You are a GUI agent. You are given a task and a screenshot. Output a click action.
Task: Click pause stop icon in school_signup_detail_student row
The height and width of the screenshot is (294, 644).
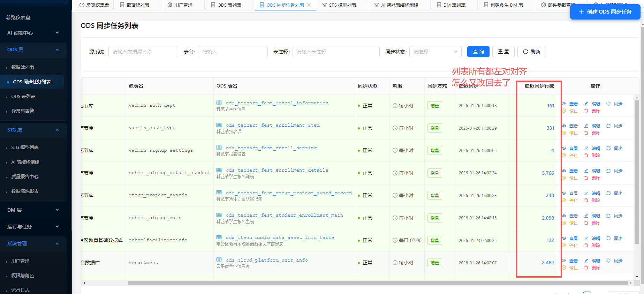coord(564,178)
